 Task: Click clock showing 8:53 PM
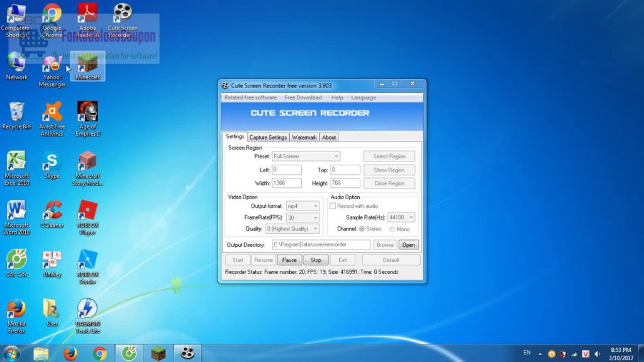[x=621, y=350]
